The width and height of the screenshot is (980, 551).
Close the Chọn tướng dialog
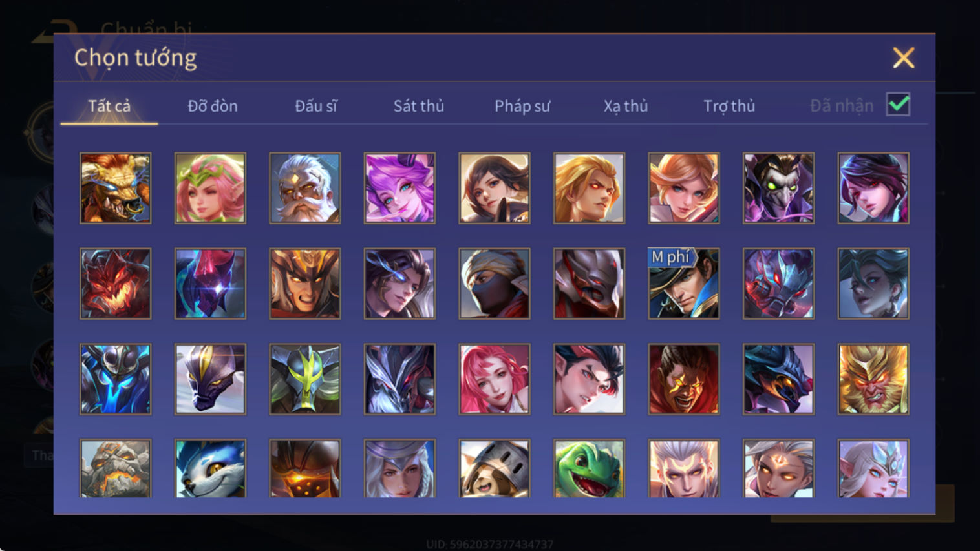pos(903,58)
